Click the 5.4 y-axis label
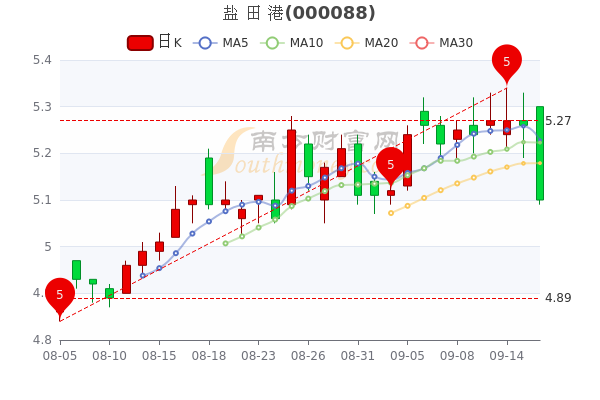 (x=42, y=60)
